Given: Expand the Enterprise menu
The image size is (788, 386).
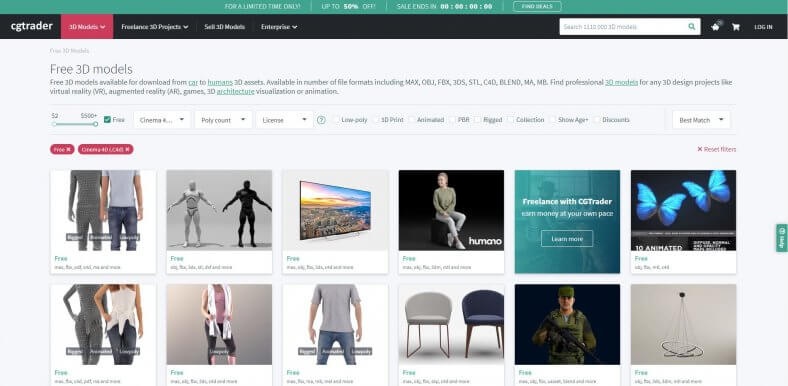Looking at the screenshot, I should coord(279,27).
